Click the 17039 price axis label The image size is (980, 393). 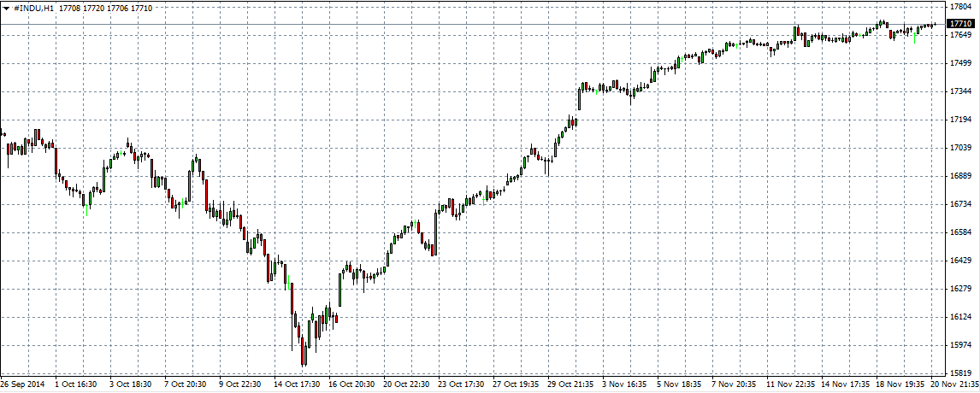(961, 148)
